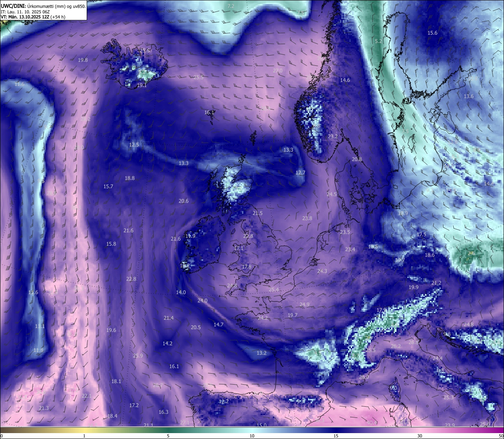Click the 19.6 value label
The height and width of the screenshot is (439, 504).
(x=111, y=330)
